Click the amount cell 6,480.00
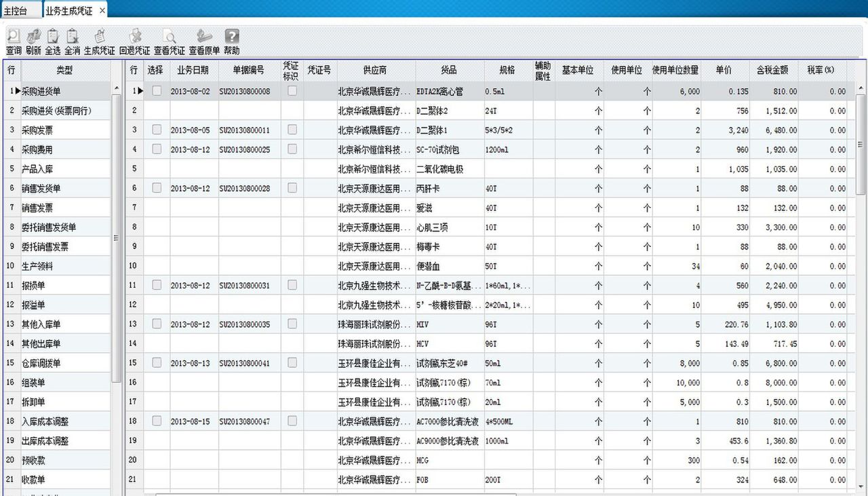This screenshot has height=496, width=868. point(772,130)
